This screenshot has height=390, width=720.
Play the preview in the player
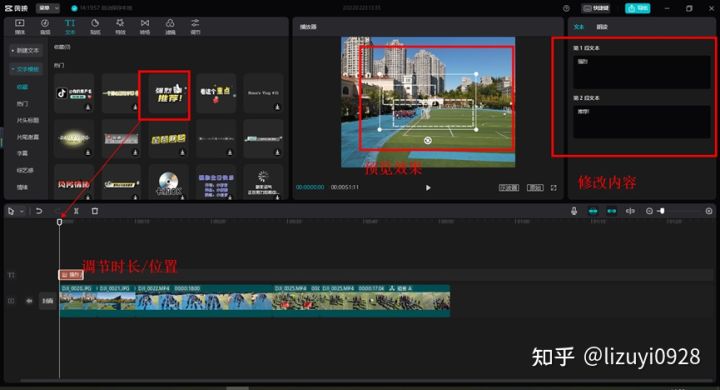[428, 187]
